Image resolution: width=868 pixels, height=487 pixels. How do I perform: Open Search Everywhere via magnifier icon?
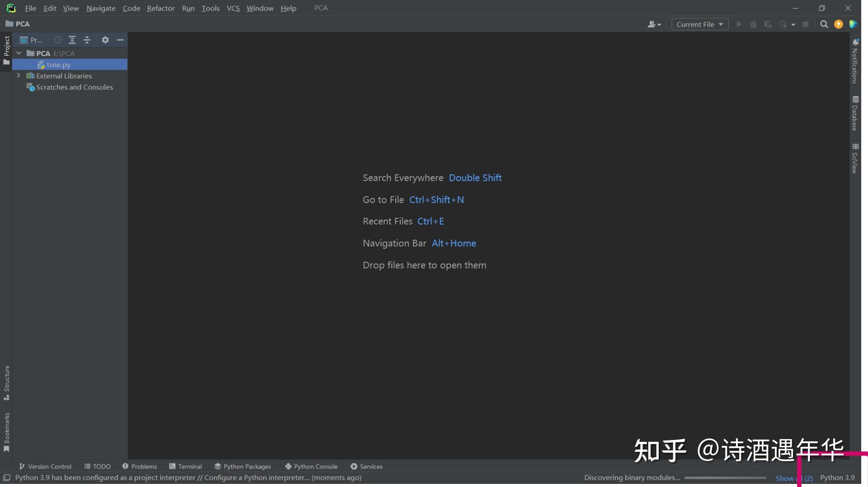[824, 24]
